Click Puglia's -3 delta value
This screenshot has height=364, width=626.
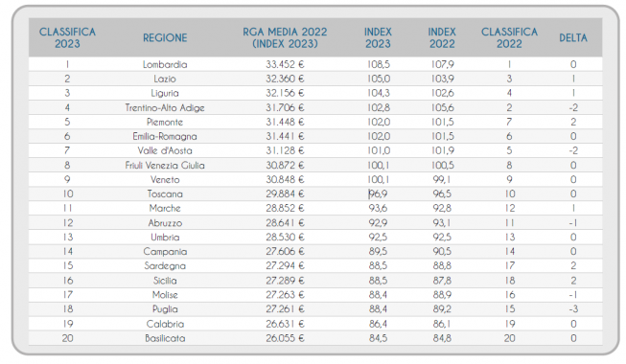(573, 309)
